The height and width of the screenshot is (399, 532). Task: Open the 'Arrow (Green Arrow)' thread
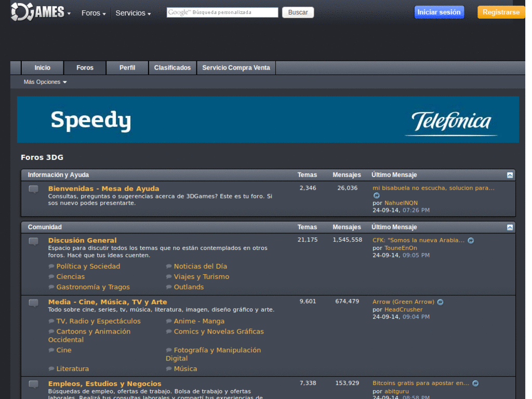click(x=403, y=302)
